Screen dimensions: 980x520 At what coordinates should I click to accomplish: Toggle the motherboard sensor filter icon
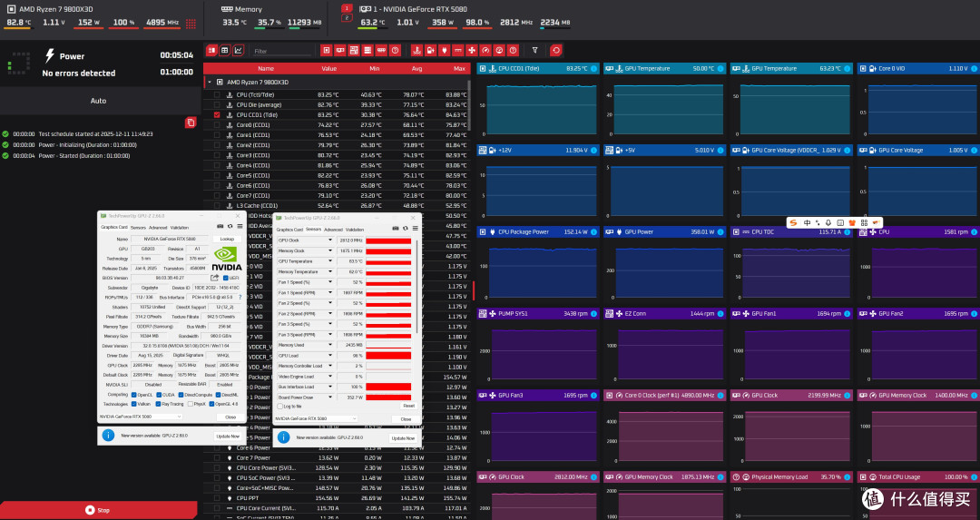click(x=354, y=50)
